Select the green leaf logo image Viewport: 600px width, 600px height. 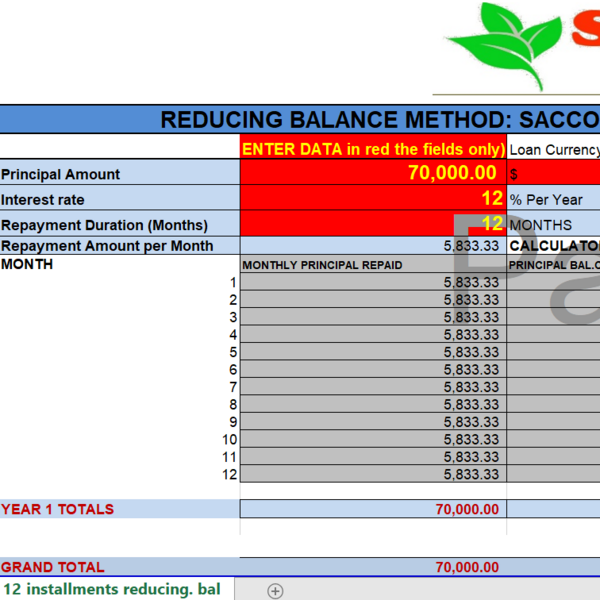coord(503,45)
